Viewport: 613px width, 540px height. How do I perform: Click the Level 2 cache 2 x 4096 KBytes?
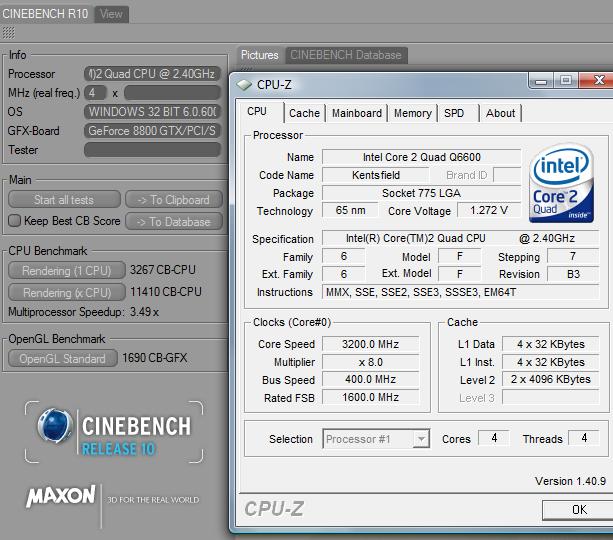[x=550, y=379]
